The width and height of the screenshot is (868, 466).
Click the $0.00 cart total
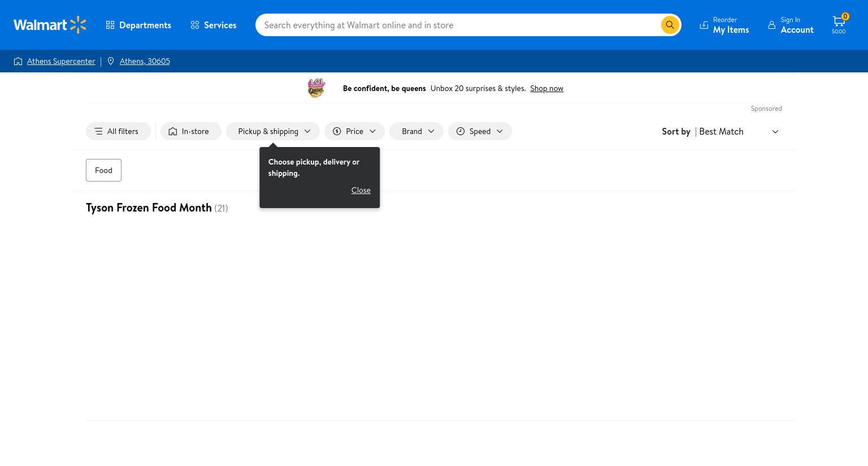click(839, 32)
